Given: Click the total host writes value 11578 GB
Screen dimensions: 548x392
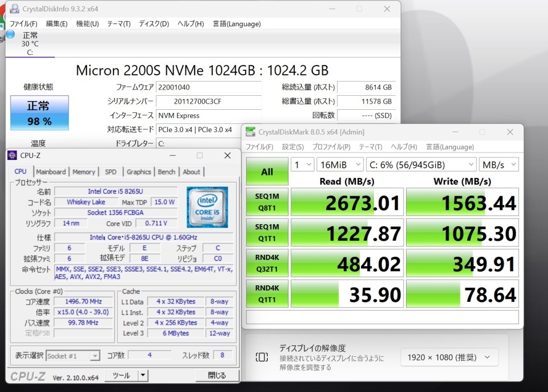Looking at the screenshot, I should click(366, 101).
